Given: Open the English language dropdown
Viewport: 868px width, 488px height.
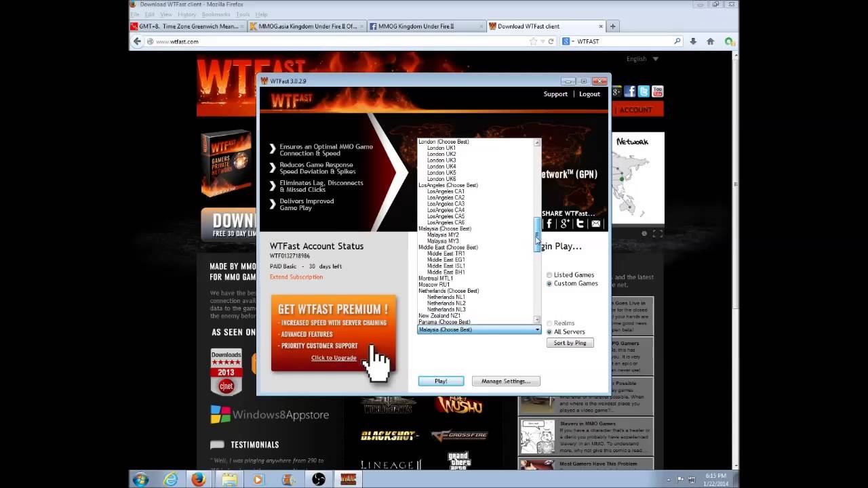Looking at the screenshot, I should coord(642,59).
